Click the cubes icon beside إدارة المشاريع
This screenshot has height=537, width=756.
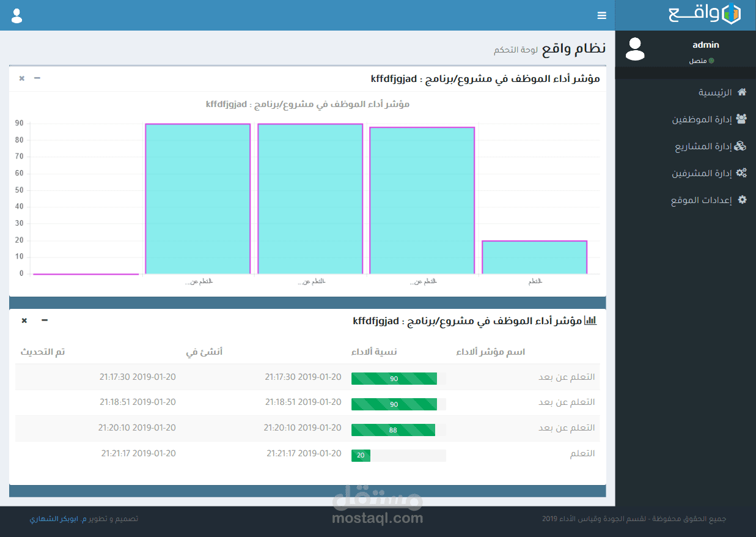(741, 146)
